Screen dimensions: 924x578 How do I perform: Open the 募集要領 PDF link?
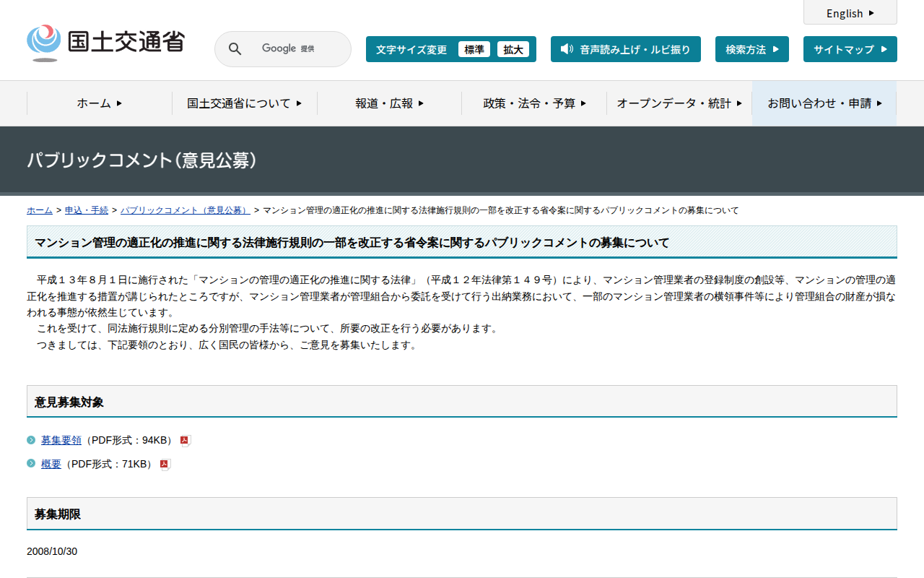(x=61, y=440)
